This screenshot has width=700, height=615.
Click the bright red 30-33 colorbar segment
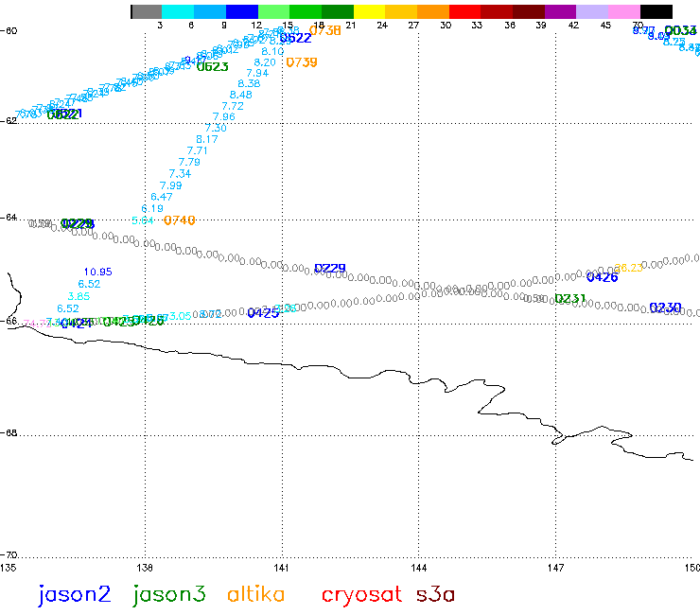pos(464,11)
